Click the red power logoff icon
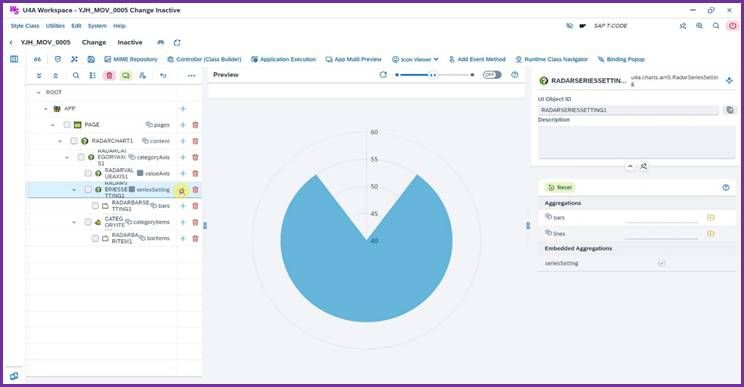744x387 pixels. 732,26
